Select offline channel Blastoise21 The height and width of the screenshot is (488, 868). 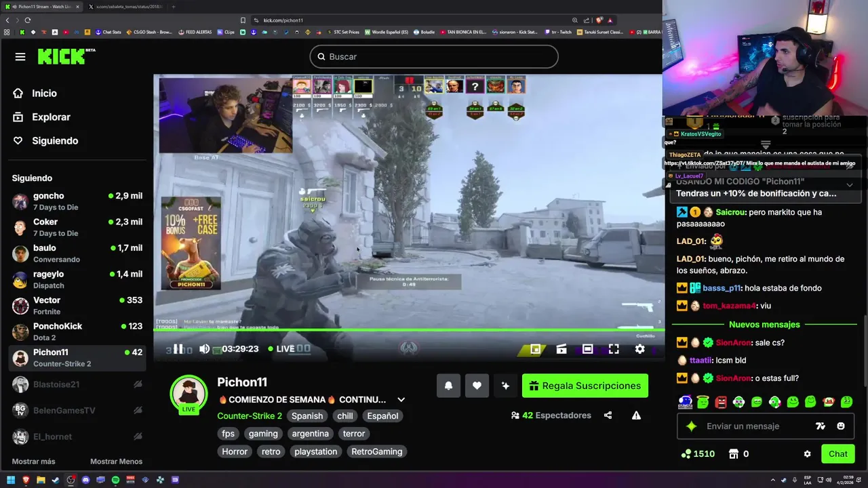78,384
